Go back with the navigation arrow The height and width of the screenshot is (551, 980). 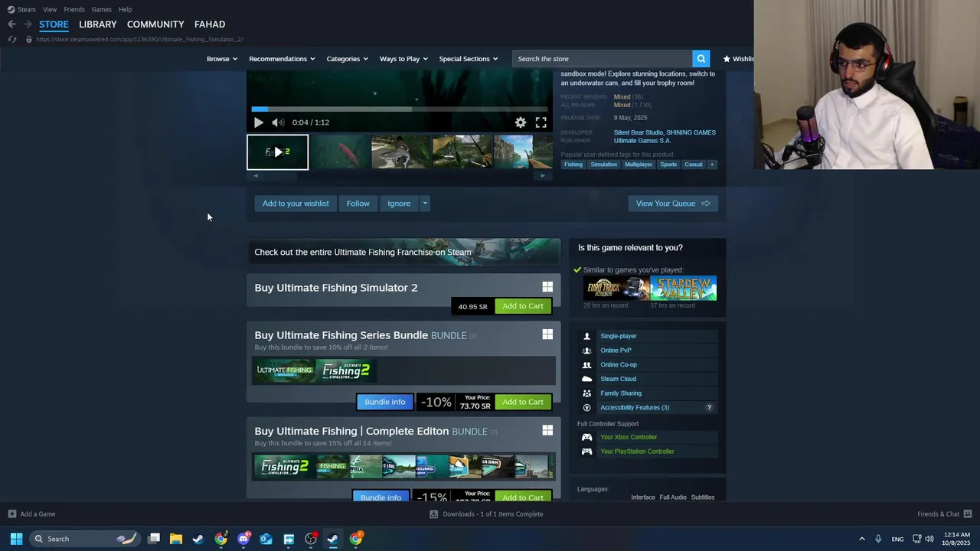(11, 24)
